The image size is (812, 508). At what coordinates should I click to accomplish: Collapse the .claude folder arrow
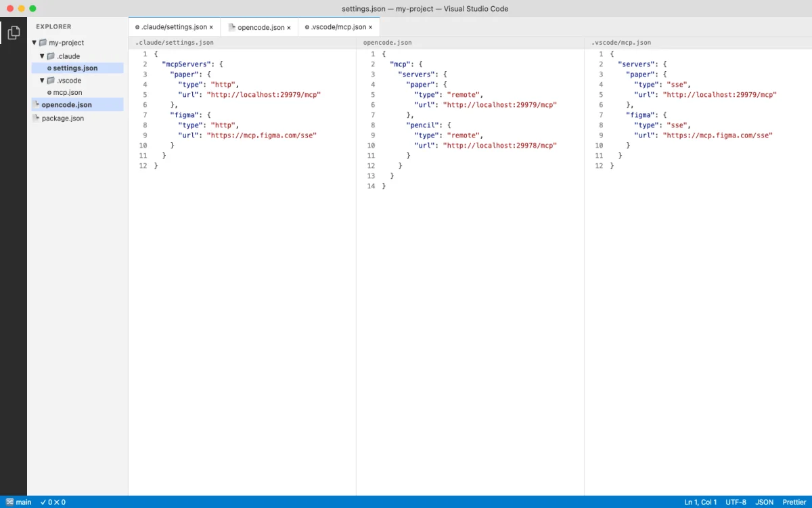(x=42, y=56)
